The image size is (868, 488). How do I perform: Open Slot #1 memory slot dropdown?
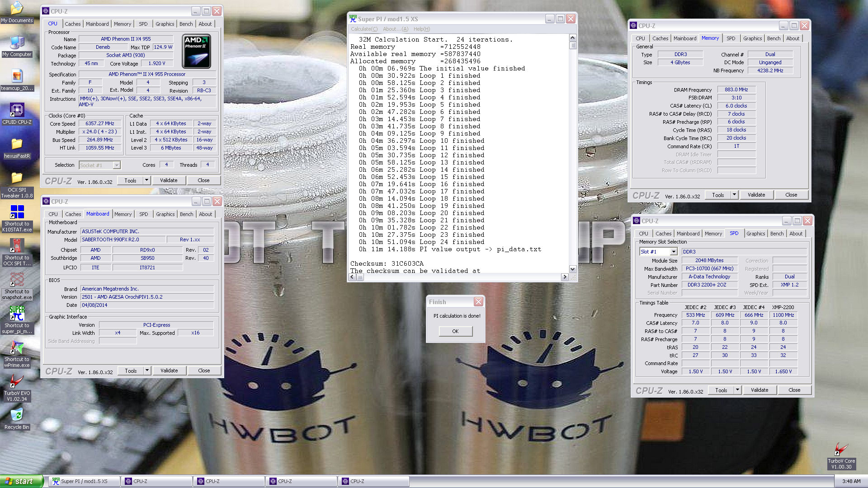click(x=674, y=252)
